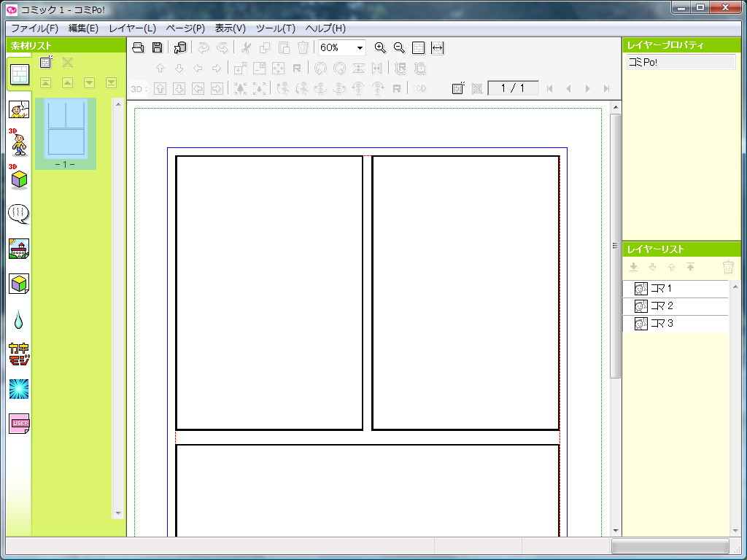Click the copy icon in the toolbar

[264, 47]
